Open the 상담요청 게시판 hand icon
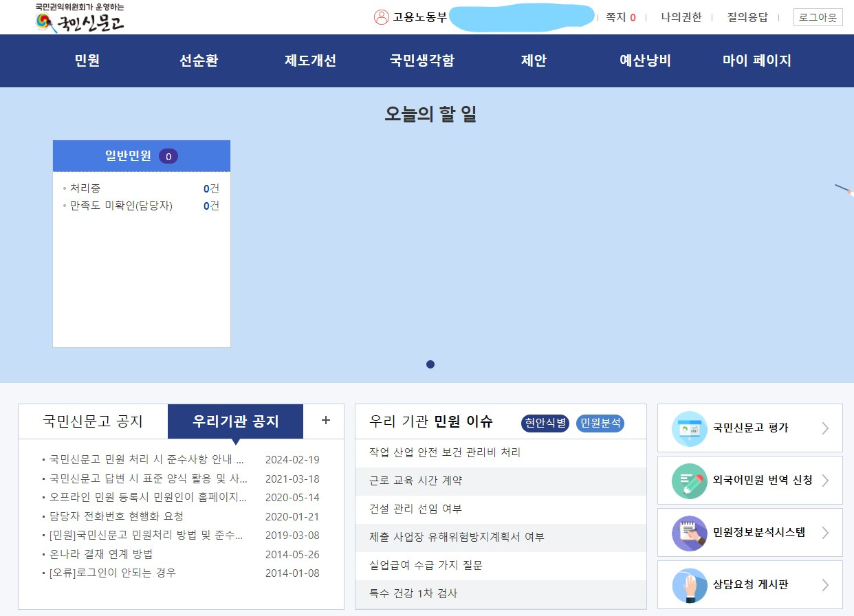The width and height of the screenshot is (854, 616). pos(688,585)
